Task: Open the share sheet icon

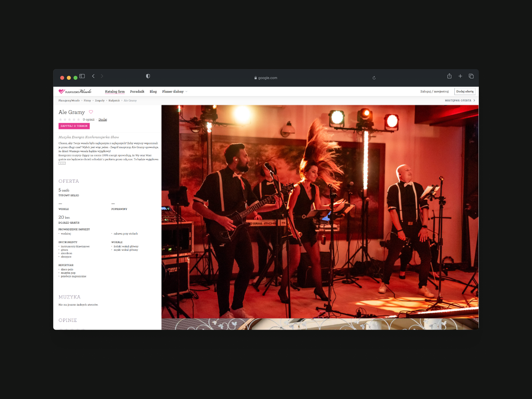Action: pos(449,76)
